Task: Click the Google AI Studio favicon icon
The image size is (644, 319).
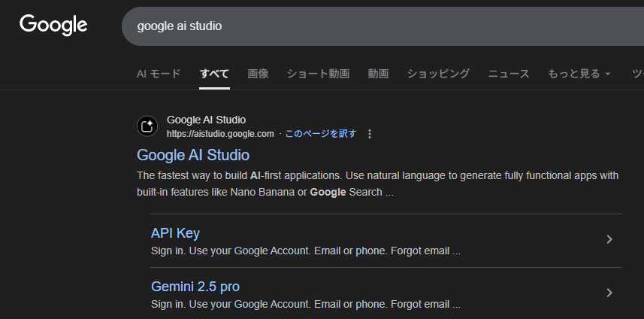Action: pyautogui.click(x=147, y=126)
